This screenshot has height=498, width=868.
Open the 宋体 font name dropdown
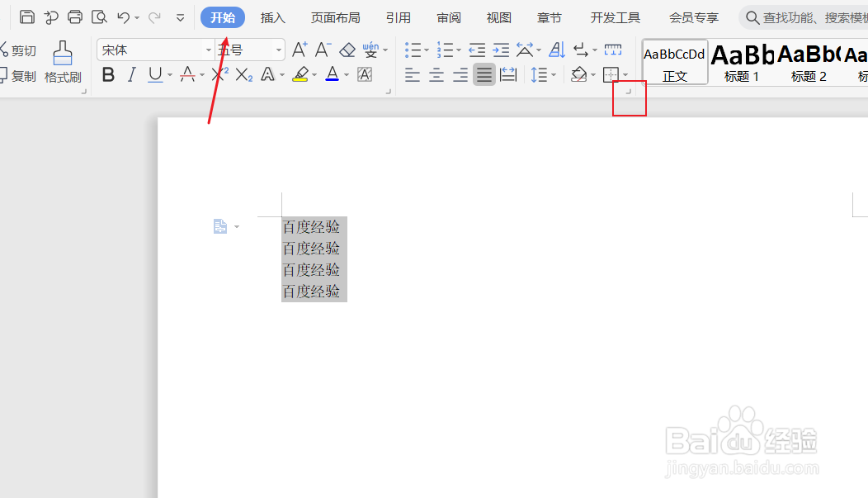coord(208,50)
